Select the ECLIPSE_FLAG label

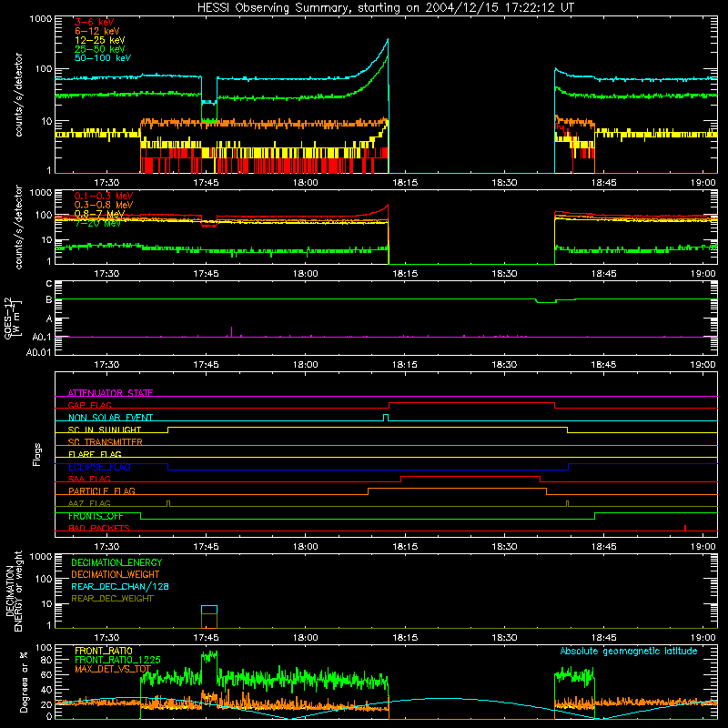pos(99,467)
